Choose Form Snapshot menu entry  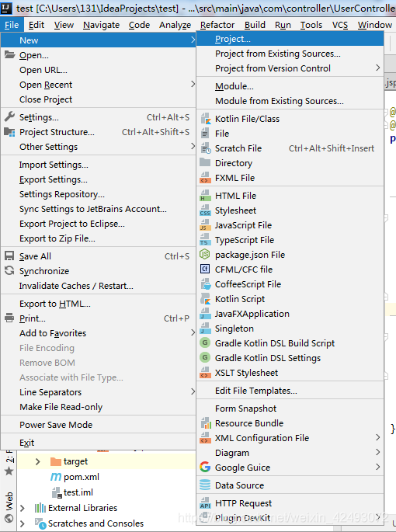coord(290,409)
